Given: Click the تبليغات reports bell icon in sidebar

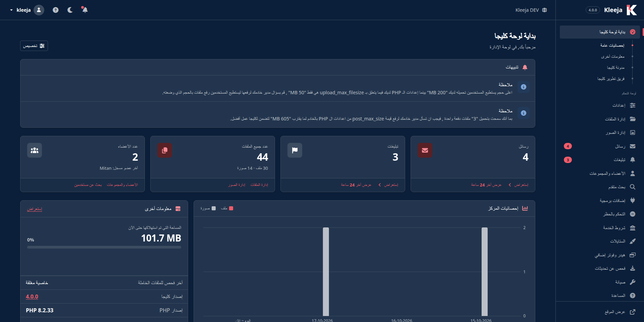Looking at the screenshot, I should [x=633, y=160].
